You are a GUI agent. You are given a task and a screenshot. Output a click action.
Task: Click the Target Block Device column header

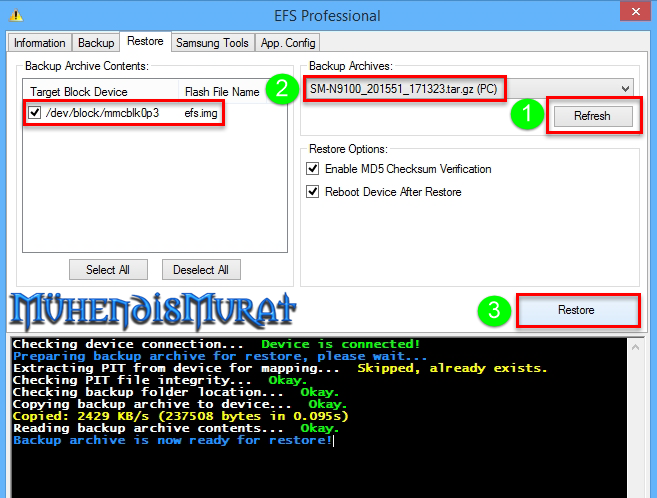(x=100, y=92)
